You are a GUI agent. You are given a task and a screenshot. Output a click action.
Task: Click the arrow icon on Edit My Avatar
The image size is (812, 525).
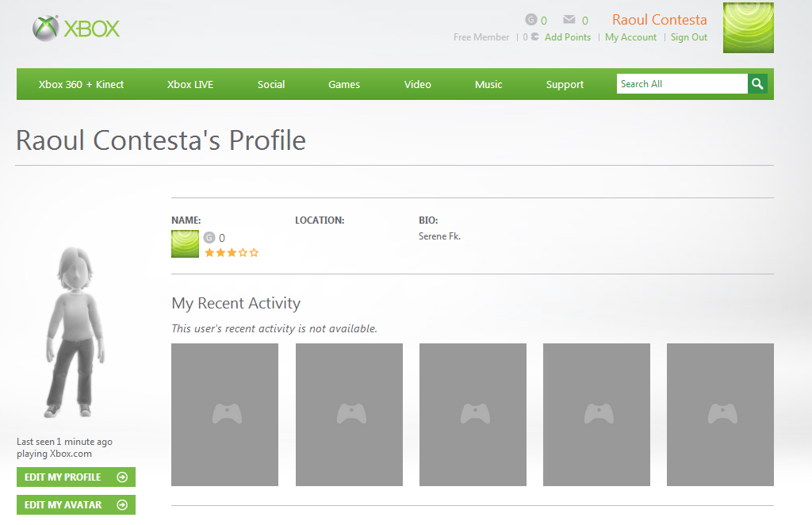(122, 505)
